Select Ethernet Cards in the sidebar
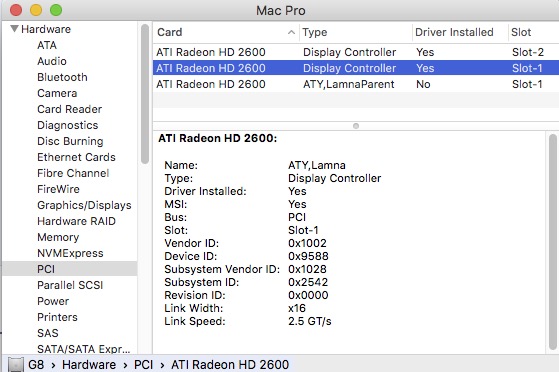The width and height of the screenshot is (559, 372). pyautogui.click(x=76, y=157)
